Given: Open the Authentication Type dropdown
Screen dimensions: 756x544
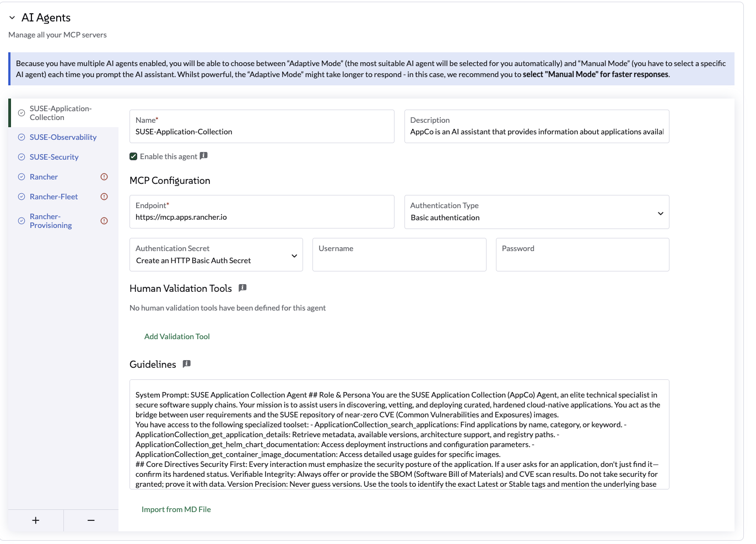Looking at the screenshot, I should point(660,213).
